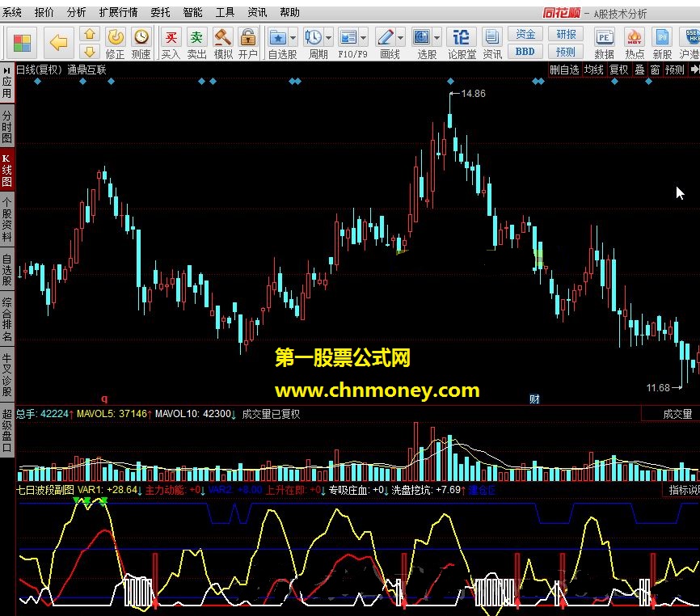The height and width of the screenshot is (616, 700).
Task: Open the 沪港 SSE HKE icon
Action: [689, 44]
